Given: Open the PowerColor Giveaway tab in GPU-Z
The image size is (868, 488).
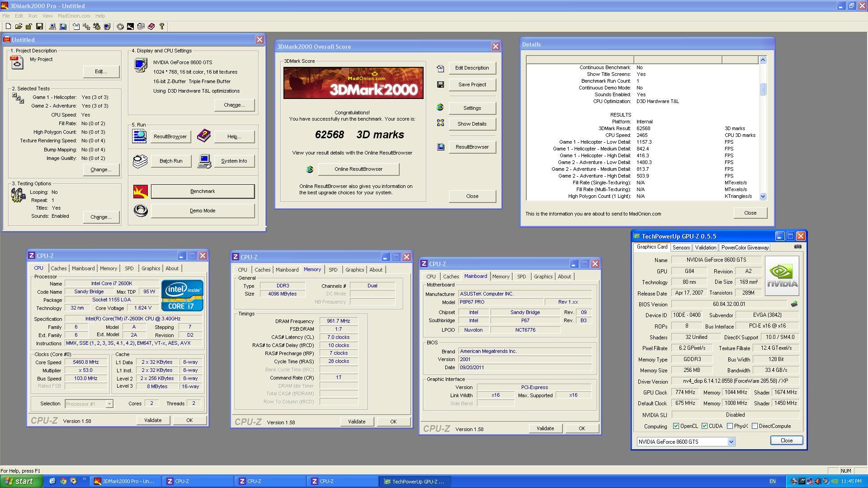Looking at the screenshot, I should [x=745, y=248].
